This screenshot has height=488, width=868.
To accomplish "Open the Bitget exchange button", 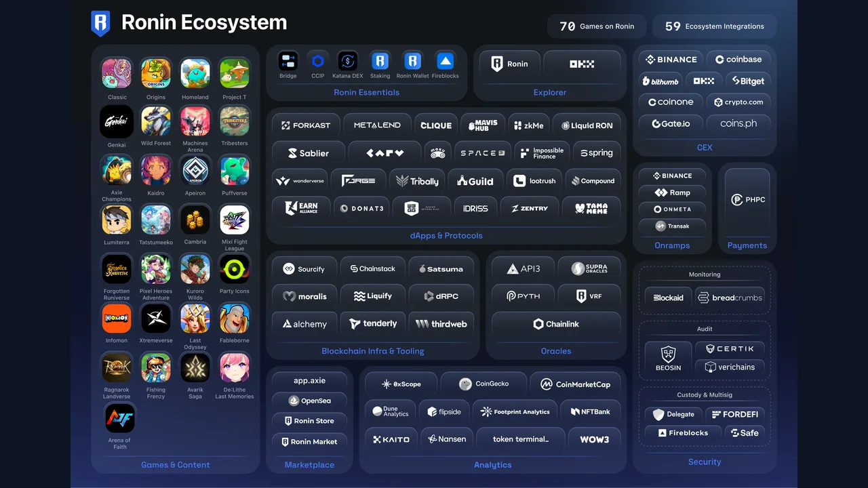I will coord(748,81).
